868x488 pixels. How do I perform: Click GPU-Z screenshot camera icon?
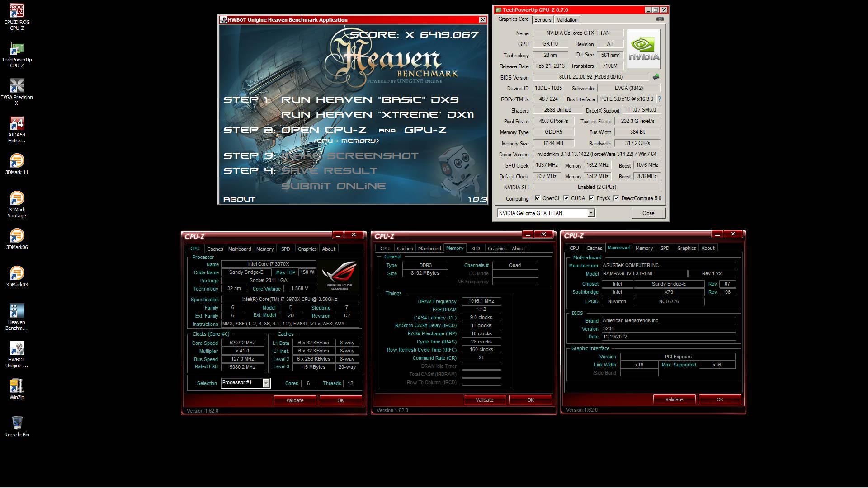(x=660, y=19)
